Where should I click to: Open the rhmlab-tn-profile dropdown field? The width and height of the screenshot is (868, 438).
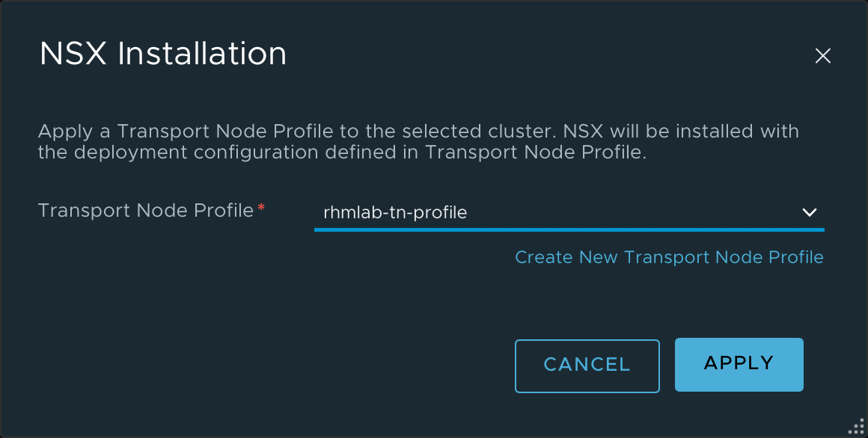tap(569, 213)
